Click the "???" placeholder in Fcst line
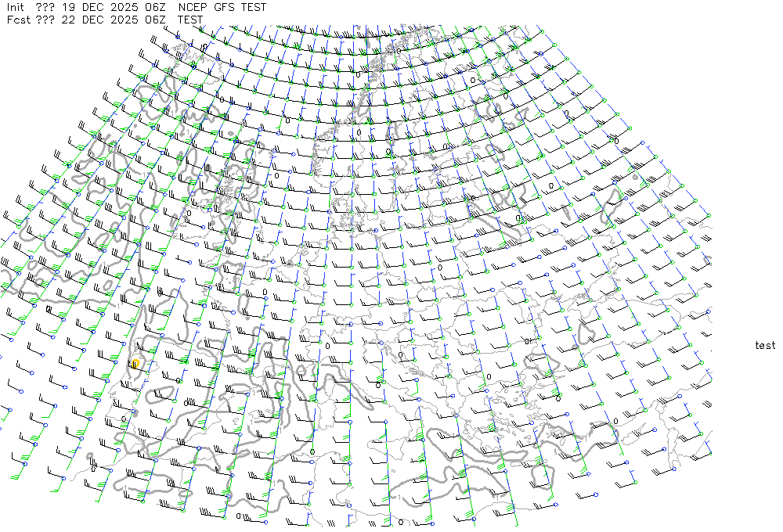The width and height of the screenshot is (783, 532). pos(45,20)
